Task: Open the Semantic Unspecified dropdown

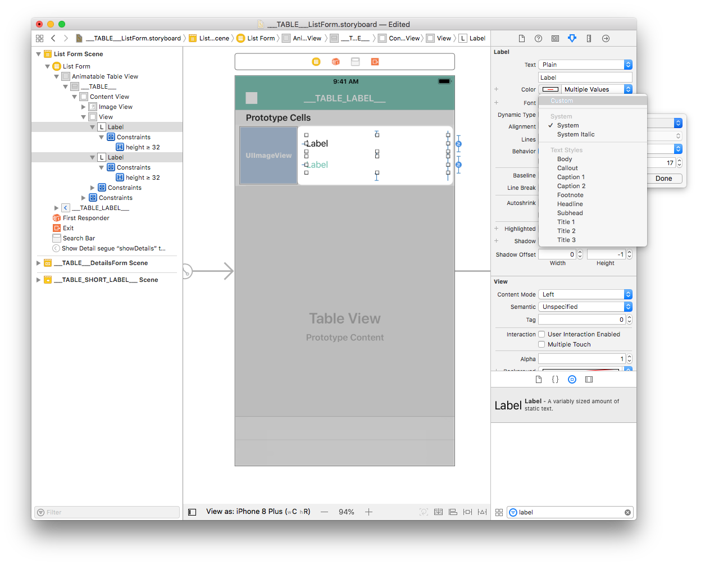Action: [x=585, y=307]
